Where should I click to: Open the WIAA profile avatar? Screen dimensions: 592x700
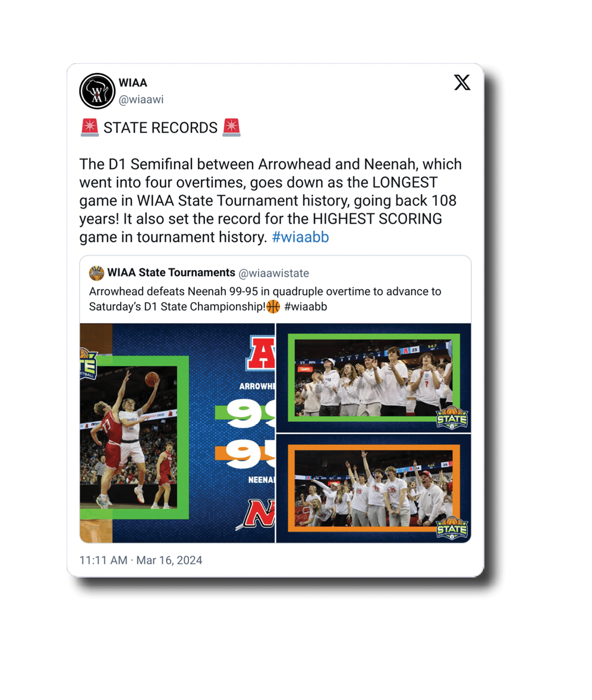[97, 91]
